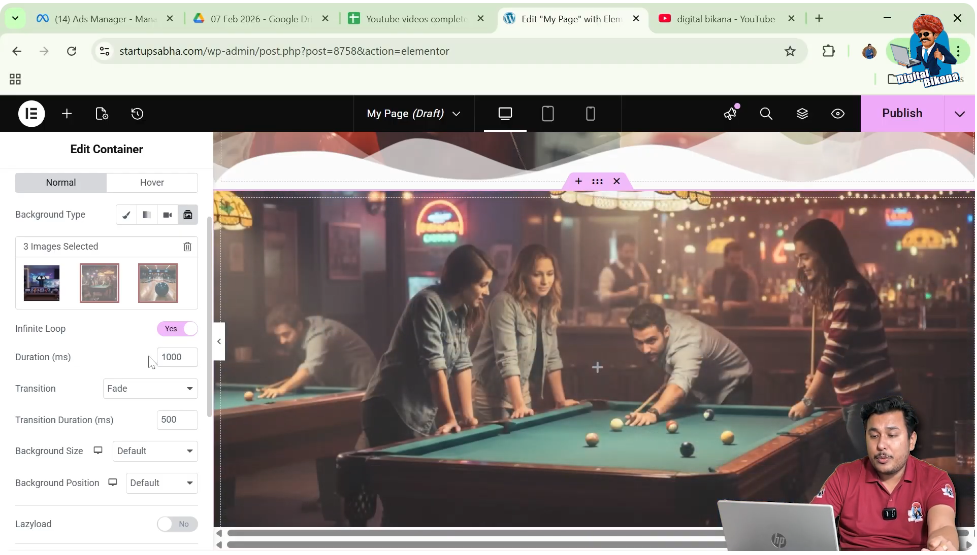Open the What's New megaphone icon
This screenshot has width=977, height=555.
[730, 114]
